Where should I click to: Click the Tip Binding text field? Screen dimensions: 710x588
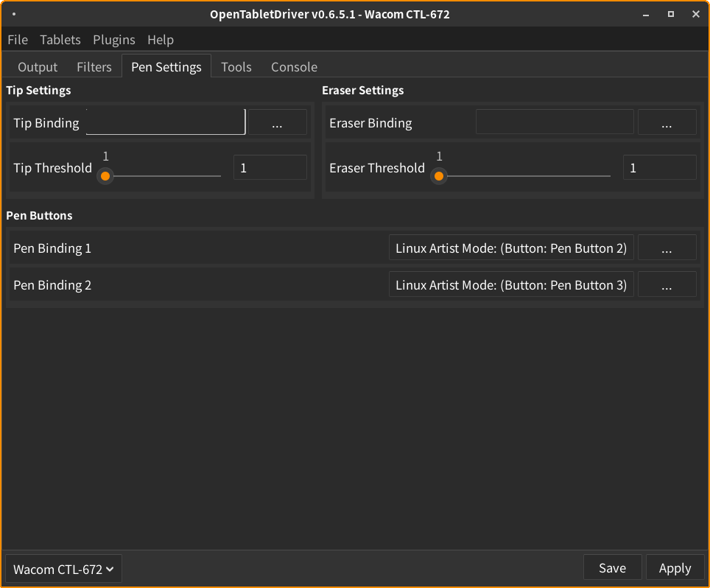tap(166, 122)
